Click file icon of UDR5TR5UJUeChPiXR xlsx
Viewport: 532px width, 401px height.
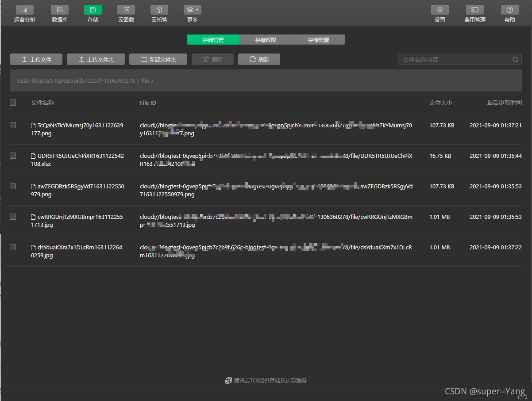click(33, 156)
